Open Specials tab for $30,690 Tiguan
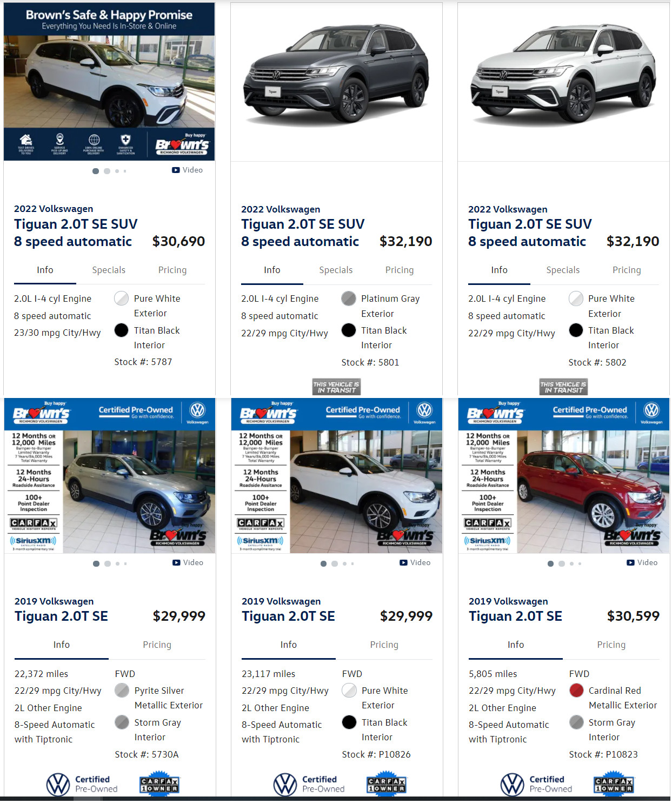This screenshot has height=803, width=672. point(109,270)
